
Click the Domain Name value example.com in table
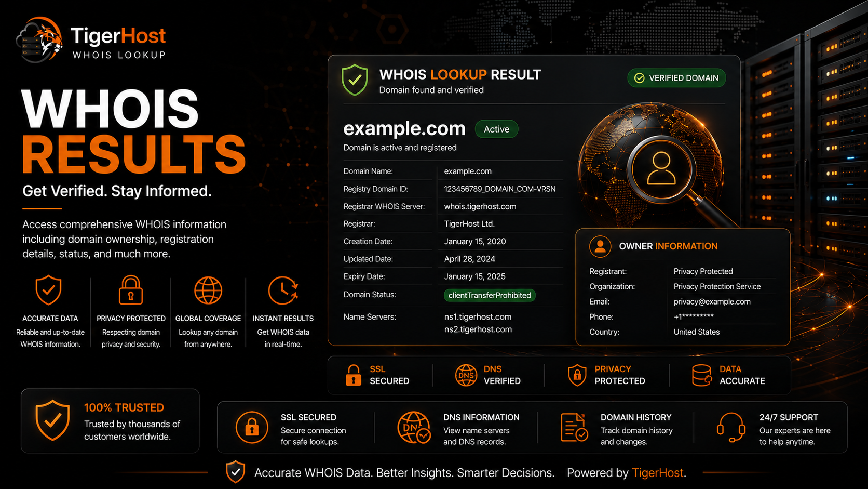468,171
